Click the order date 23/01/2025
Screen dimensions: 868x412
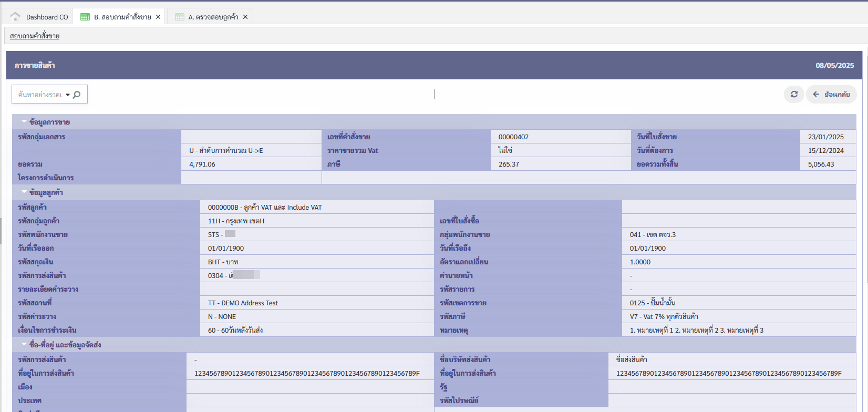(x=825, y=137)
